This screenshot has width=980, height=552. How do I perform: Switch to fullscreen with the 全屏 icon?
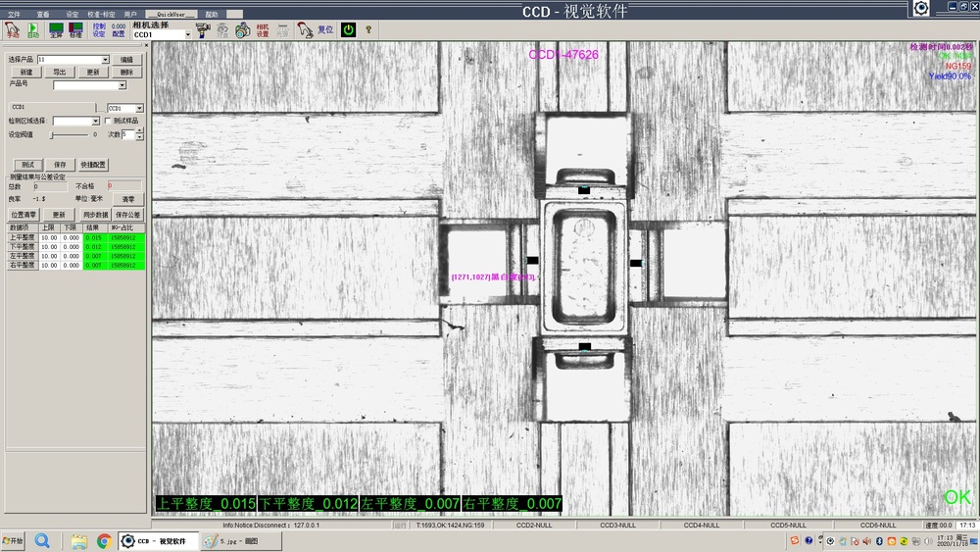[56, 30]
